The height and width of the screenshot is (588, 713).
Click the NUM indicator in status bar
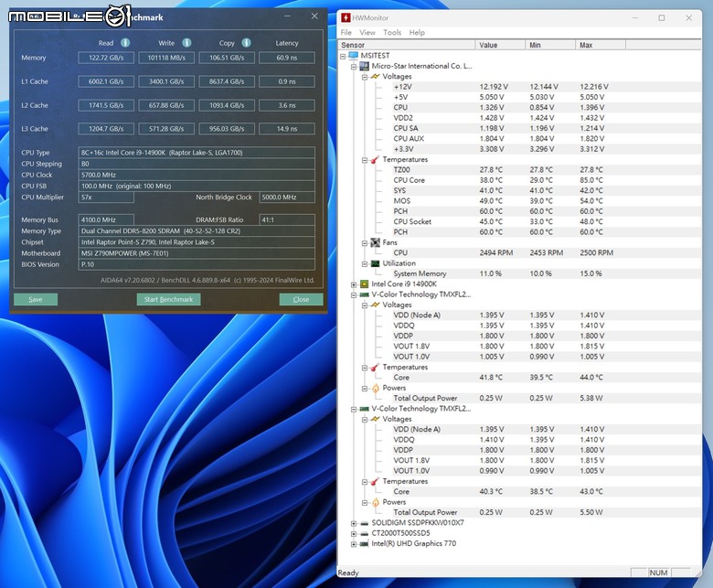point(658,572)
